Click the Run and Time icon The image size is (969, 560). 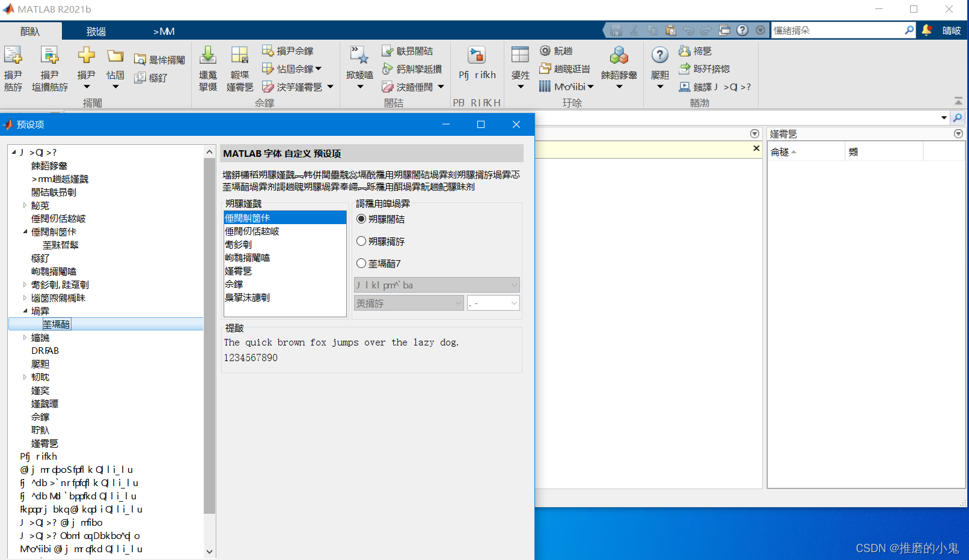388,68
